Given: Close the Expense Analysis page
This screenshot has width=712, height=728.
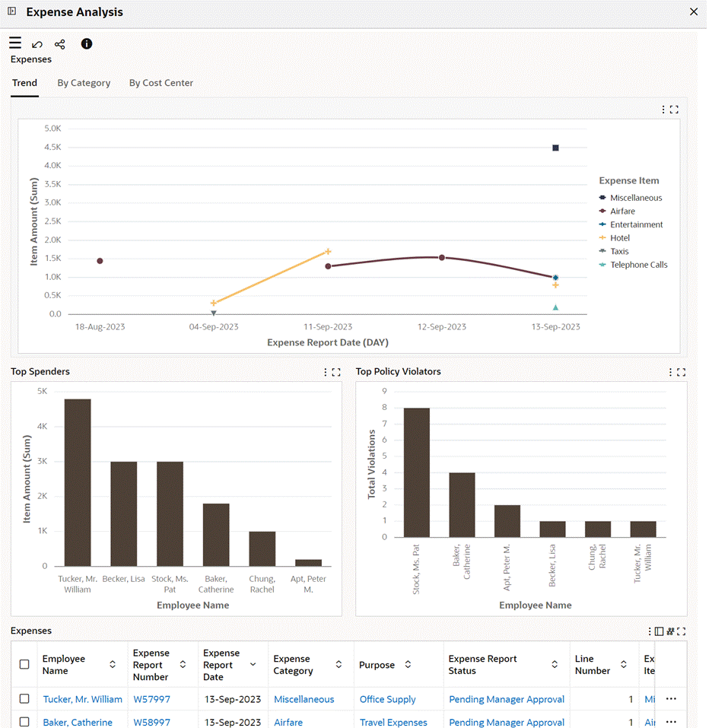Looking at the screenshot, I should click(694, 11).
